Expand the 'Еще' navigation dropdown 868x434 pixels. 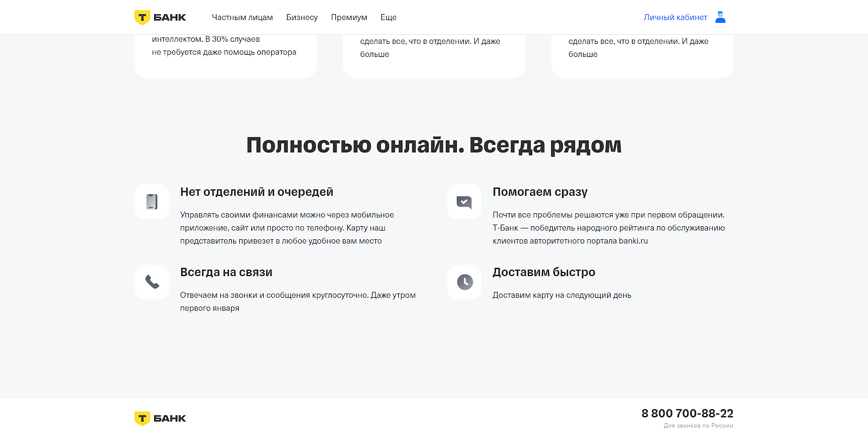(388, 17)
